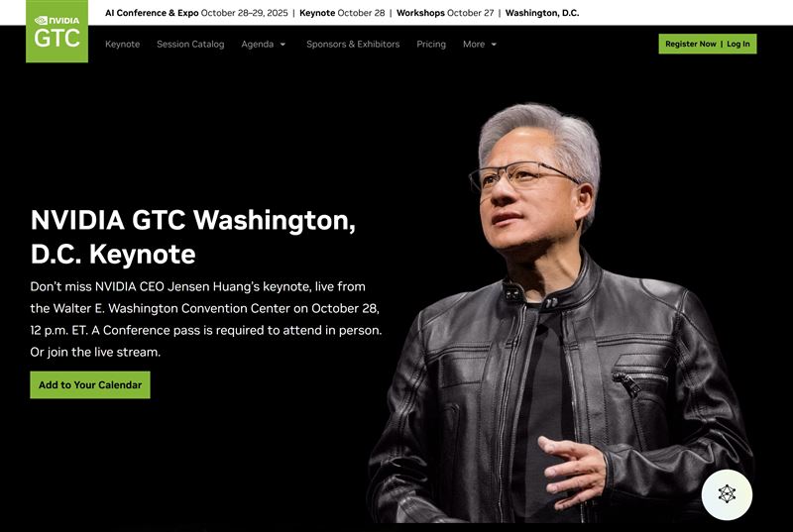Open the More navigation menu
The height and width of the screenshot is (532, 793).
click(x=474, y=45)
